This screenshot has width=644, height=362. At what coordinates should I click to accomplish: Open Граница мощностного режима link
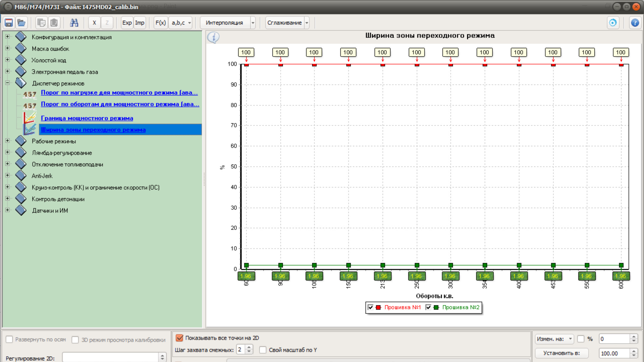click(x=87, y=118)
